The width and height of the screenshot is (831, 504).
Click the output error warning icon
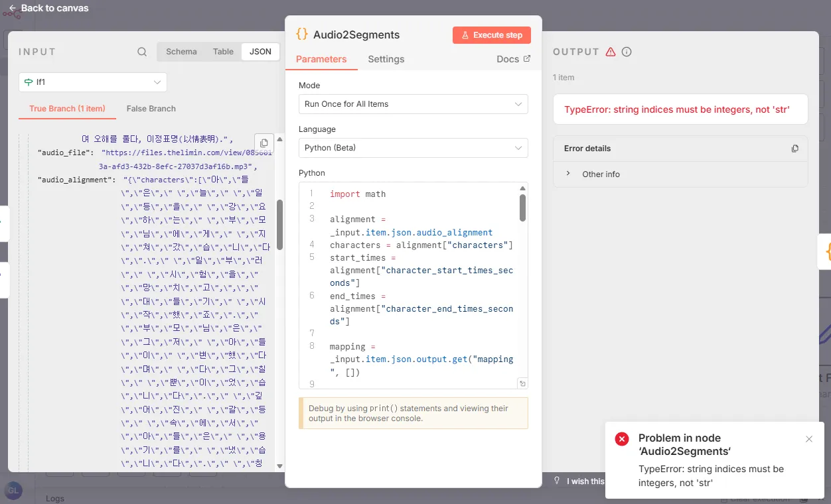[611, 52]
